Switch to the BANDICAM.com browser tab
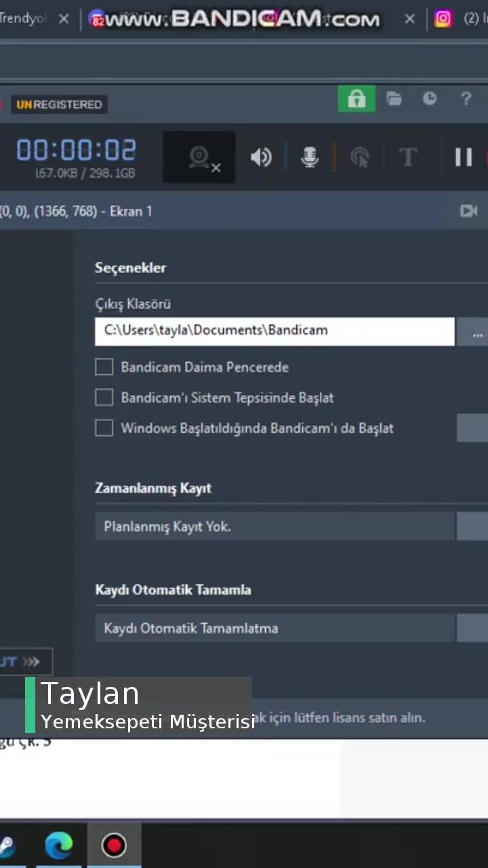Viewport: 488px width, 868px height. coord(244,18)
